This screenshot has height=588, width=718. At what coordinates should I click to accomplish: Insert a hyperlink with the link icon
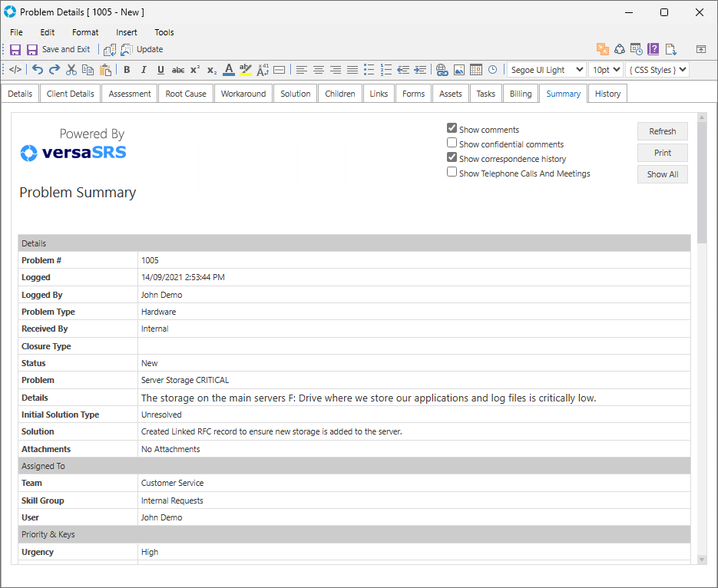tap(442, 70)
